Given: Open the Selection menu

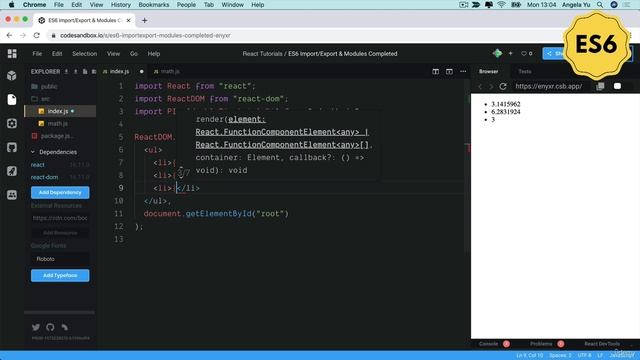Looking at the screenshot, I should [84, 53].
